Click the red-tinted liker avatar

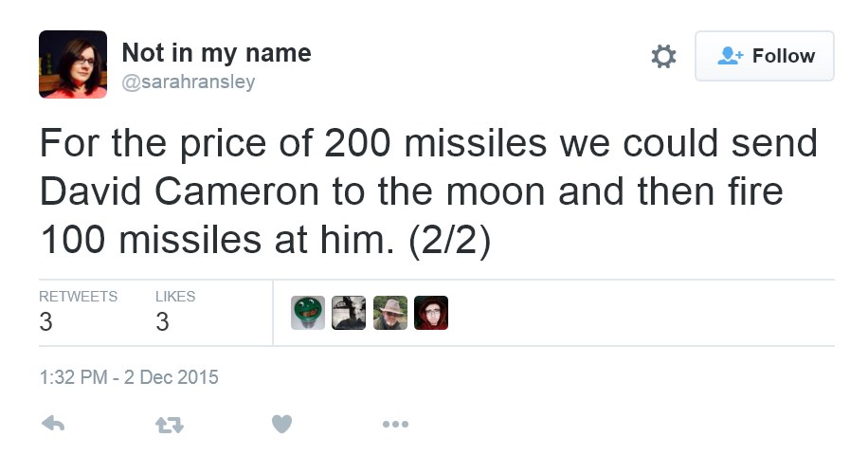tap(431, 313)
